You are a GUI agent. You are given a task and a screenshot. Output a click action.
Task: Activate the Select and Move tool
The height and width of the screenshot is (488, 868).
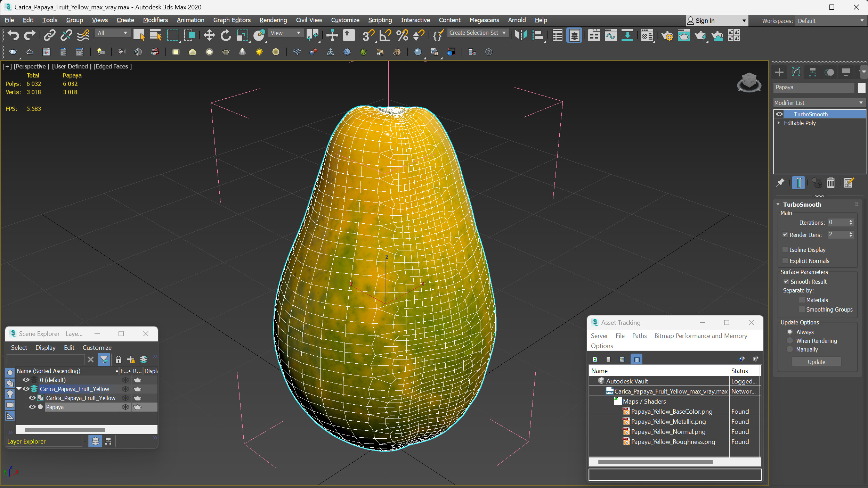pos(209,35)
